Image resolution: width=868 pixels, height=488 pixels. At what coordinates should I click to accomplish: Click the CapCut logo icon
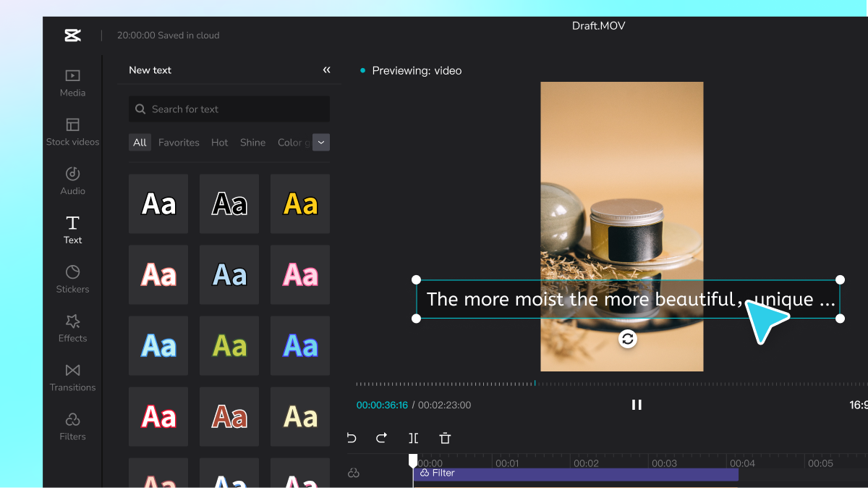72,35
